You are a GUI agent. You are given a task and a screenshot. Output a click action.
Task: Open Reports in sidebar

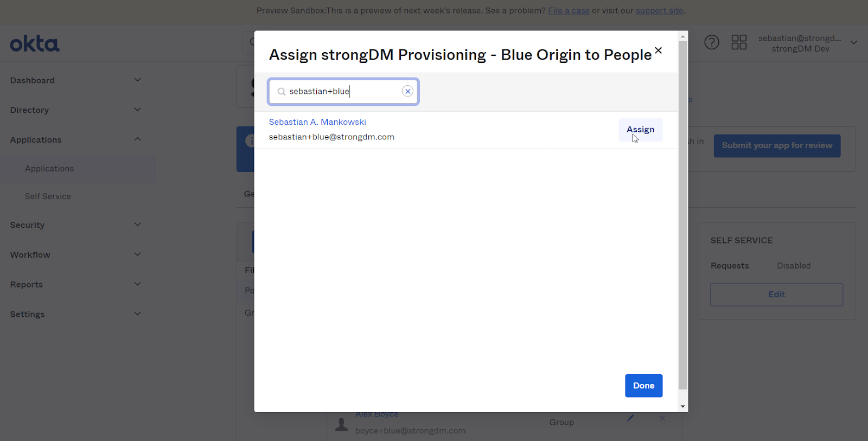26,285
